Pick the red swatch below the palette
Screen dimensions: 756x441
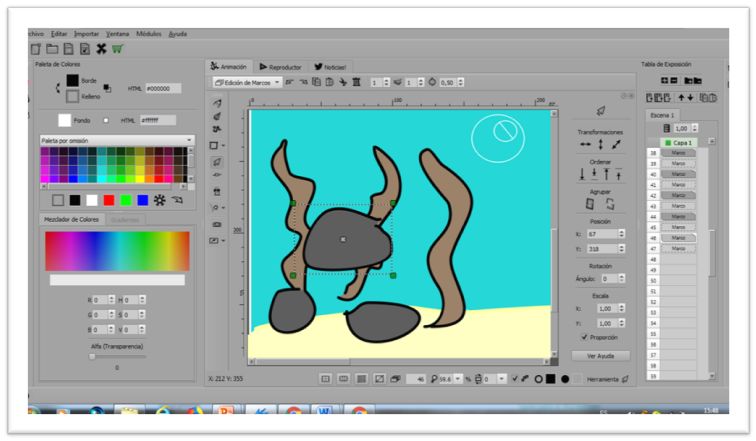pos(109,200)
